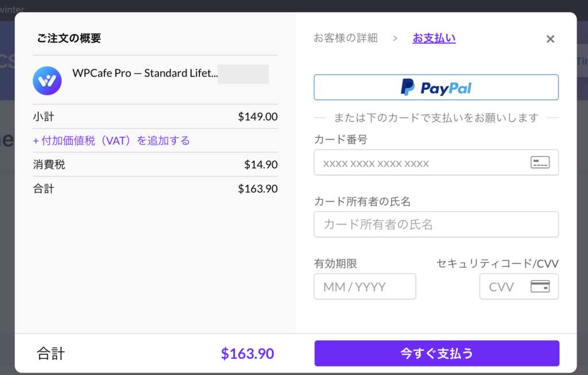Select the お支払い step tab
This screenshot has width=588, height=375.
[x=434, y=38]
